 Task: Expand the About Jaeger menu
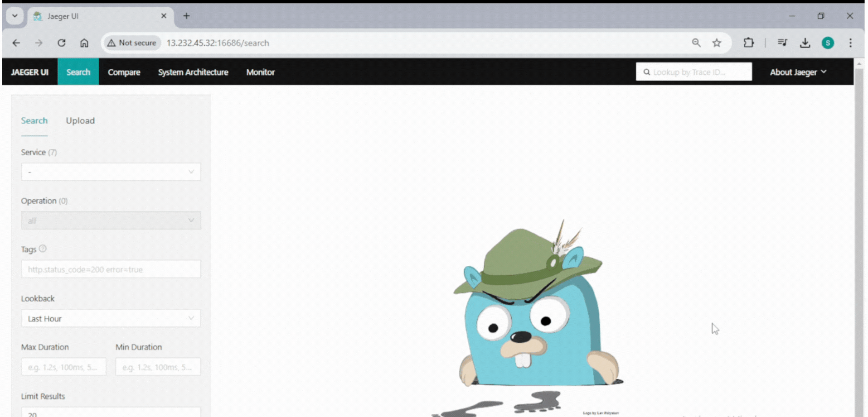[798, 72]
